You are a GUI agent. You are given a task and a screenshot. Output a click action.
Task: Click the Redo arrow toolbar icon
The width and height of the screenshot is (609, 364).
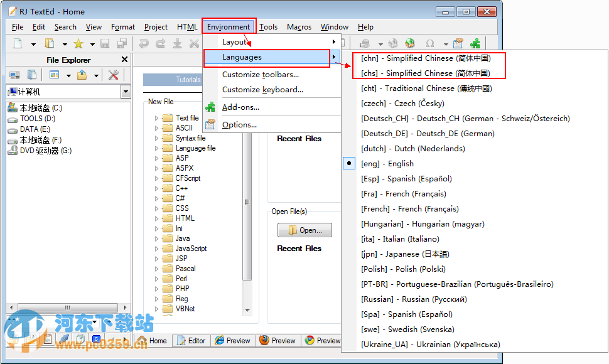161,43
